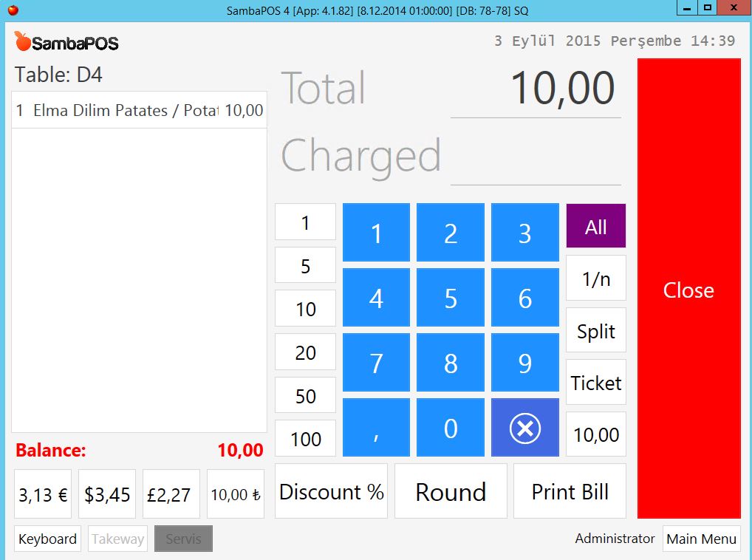Print the bill
The height and width of the screenshot is (560, 752).
point(570,491)
